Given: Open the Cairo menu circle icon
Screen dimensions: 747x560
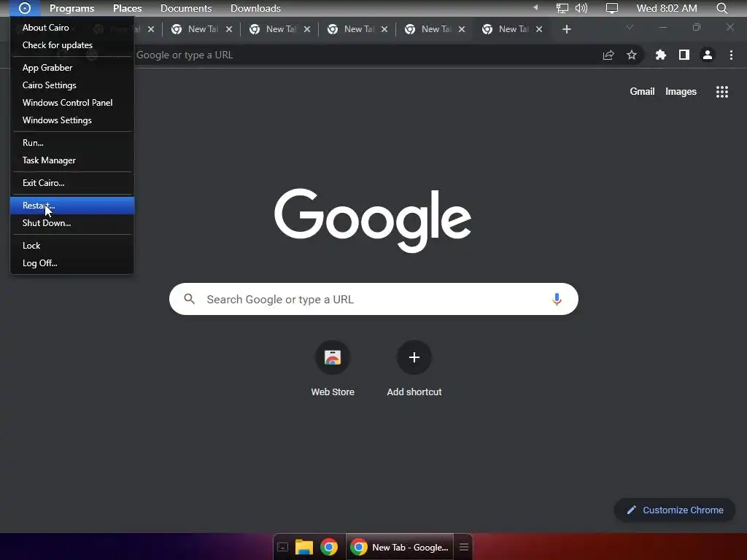Looking at the screenshot, I should [x=25, y=8].
